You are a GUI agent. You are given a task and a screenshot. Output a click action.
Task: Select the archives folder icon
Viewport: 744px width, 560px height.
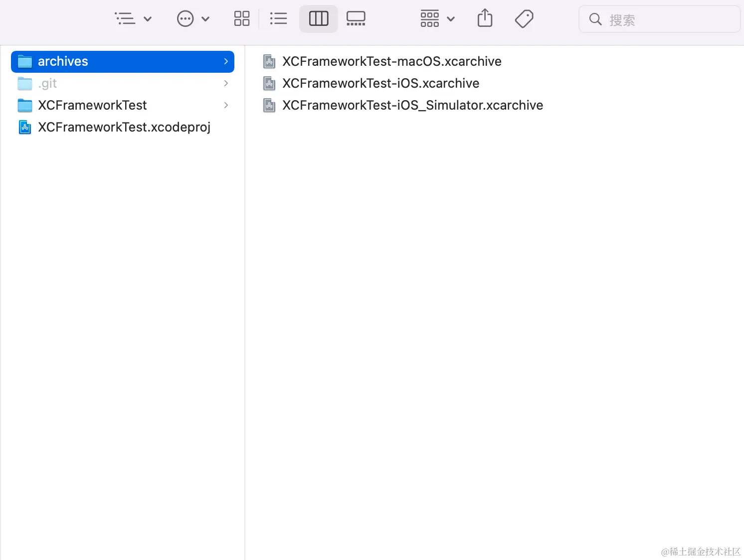click(x=25, y=62)
